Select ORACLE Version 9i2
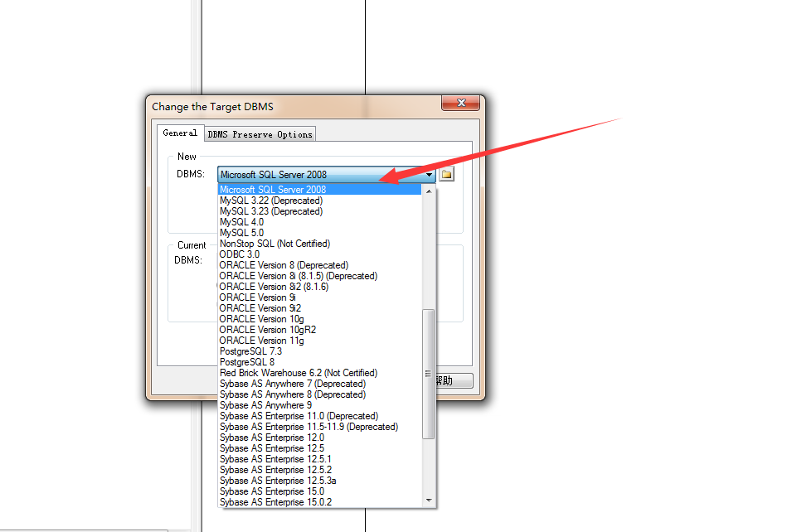Screen dimensions: 797x532 click(320, 308)
